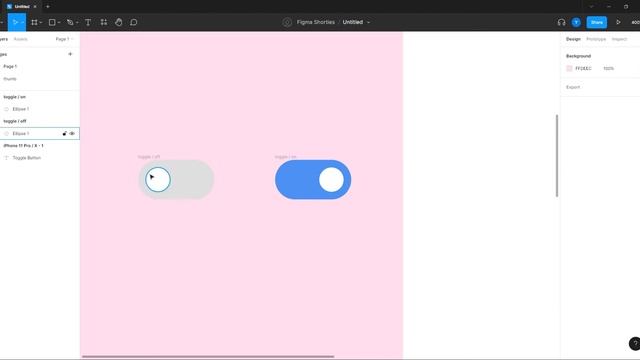Screen dimensions: 640x360
Task: Click the canvas horizontal scrollbar
Action: coord(208,356)
